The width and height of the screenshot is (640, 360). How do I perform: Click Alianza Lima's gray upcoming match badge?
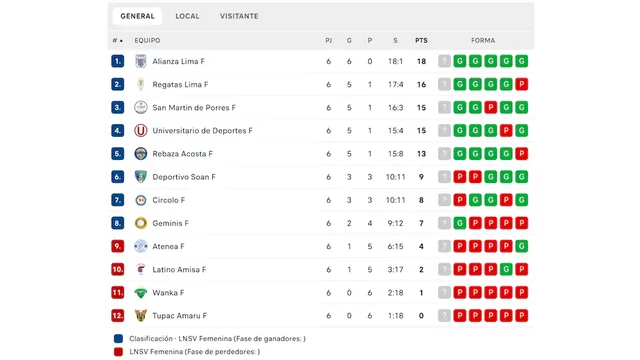(x=444, y=61)
